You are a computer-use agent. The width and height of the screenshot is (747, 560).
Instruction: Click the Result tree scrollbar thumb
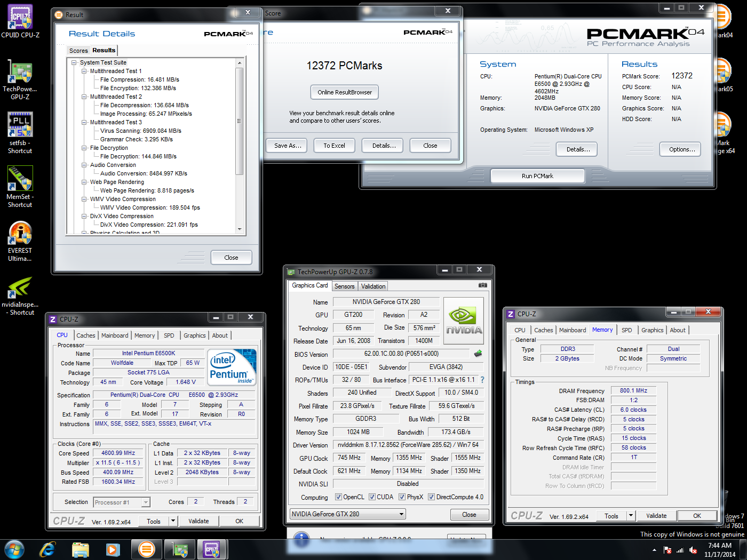point(240,121)
